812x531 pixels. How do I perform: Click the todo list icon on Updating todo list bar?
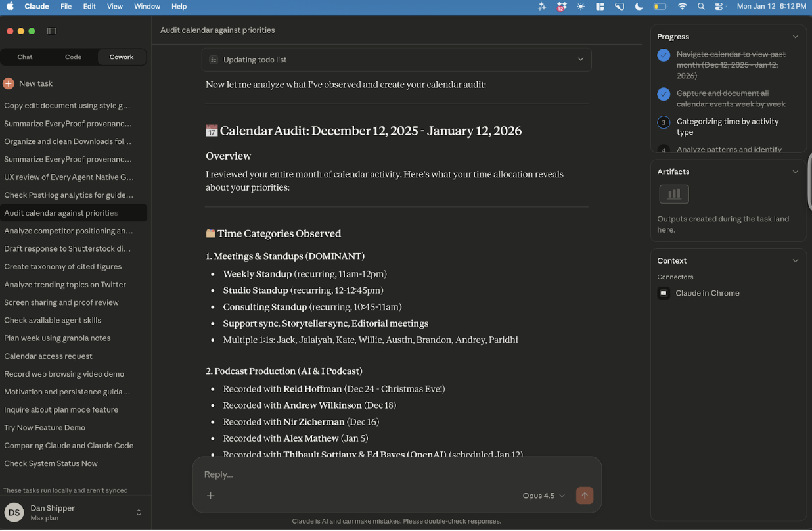pyautogui.click(x=213, y=59)
